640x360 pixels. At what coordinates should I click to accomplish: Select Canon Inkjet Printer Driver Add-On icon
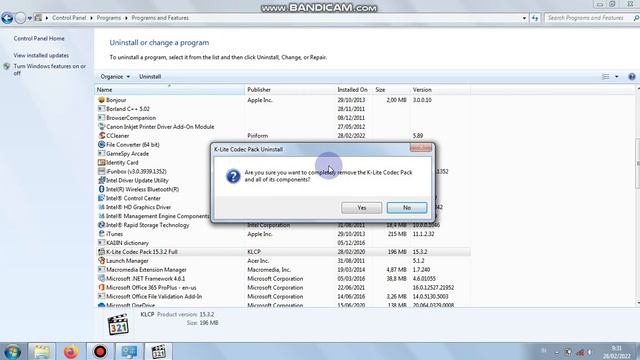point(101,127)
